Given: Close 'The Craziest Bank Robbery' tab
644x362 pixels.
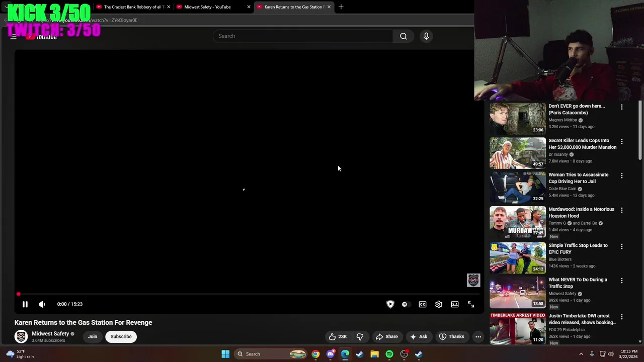Looking at the screenshot, I should [169, 7].
